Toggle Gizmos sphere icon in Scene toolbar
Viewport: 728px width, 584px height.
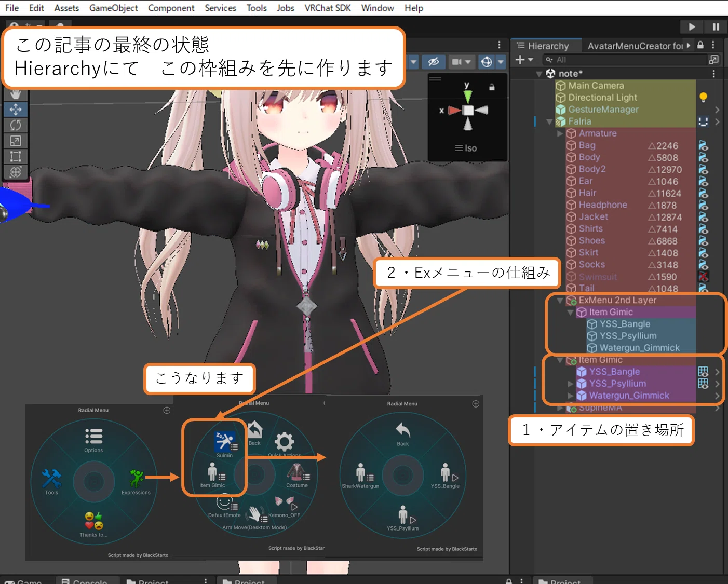pos(487,62)
